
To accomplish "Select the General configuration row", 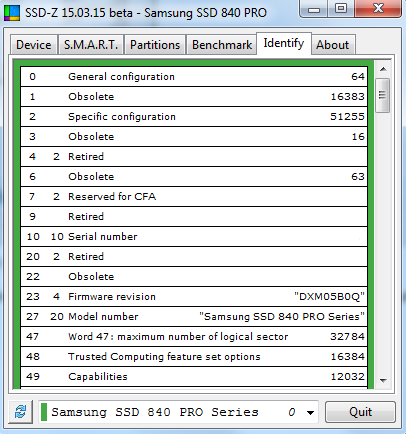I will (194, 77).
